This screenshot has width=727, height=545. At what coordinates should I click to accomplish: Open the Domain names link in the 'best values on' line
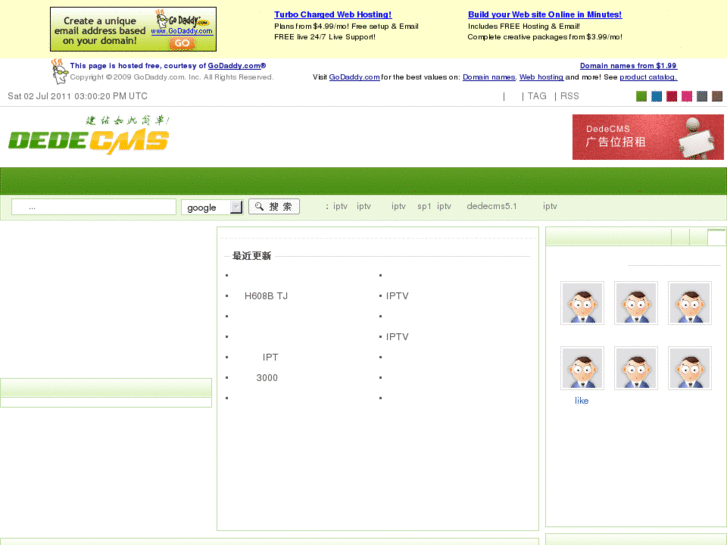[x=489, y=77]
